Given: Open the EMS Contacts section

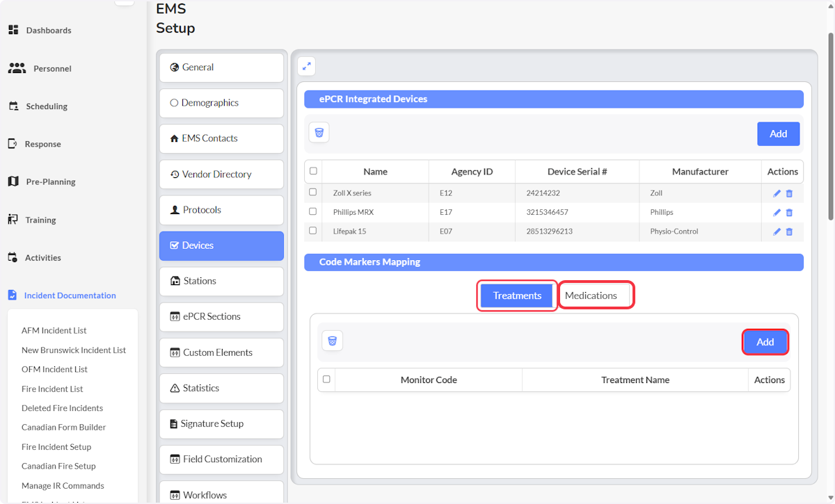Looking at the screenshot, I should (221, 138).
